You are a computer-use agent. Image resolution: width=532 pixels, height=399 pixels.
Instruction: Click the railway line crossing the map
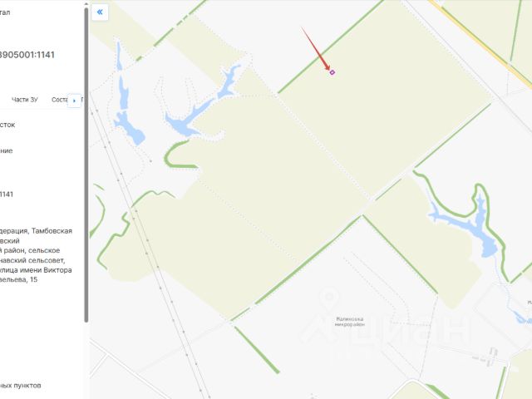pyautogui.click(x=150, y=251)
